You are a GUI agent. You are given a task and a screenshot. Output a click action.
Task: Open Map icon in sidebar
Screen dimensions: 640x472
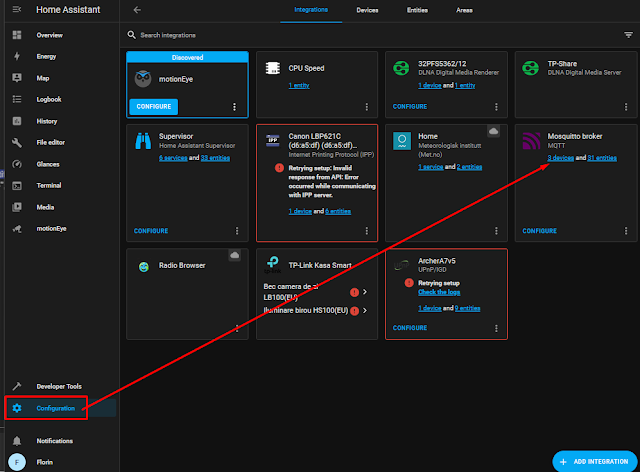[x=17, y=78]
